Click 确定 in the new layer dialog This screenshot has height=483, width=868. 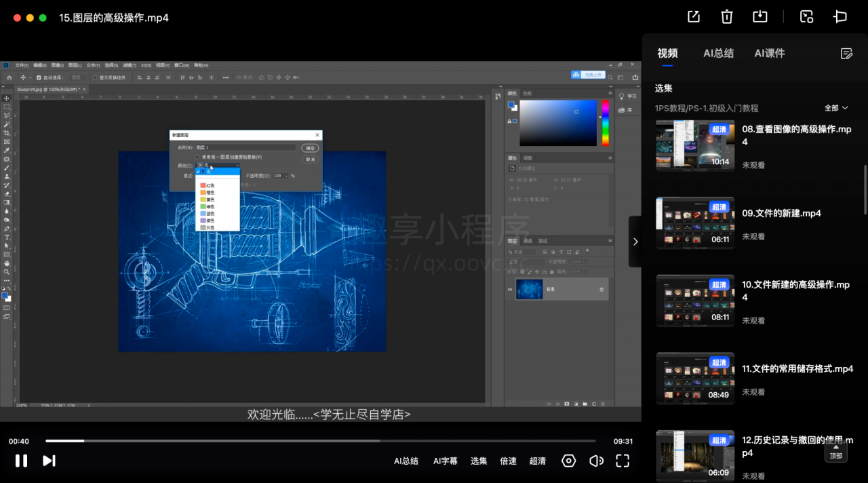point(310,148)
